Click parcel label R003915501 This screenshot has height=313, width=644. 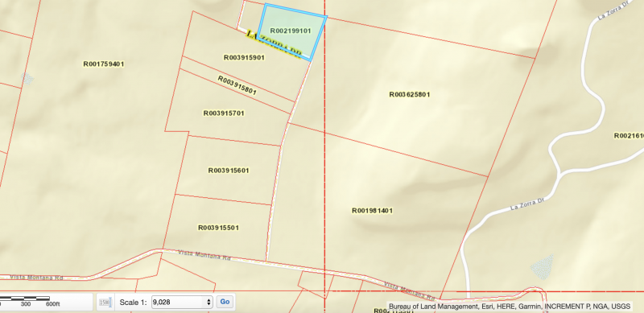218,228
